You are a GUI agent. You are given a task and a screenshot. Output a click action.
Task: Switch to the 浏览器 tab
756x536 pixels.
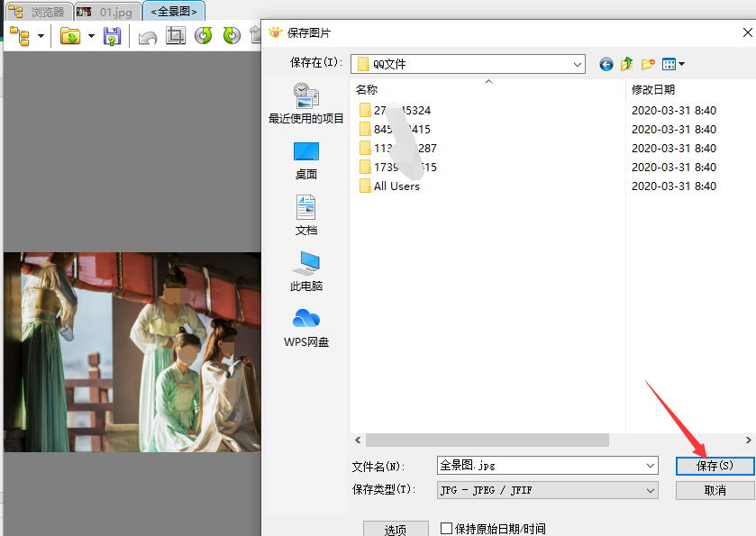(x=38, y=12)
